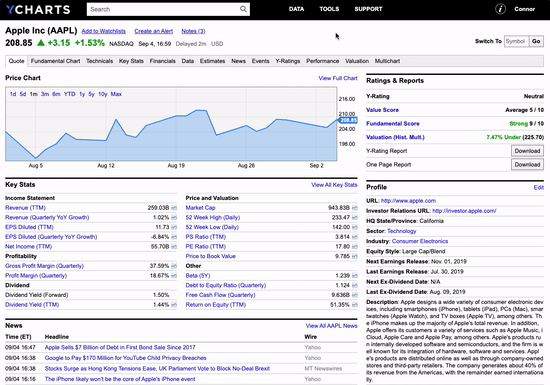Open chart icon for Market Cap
550x385 pixels.
(355, 208)
